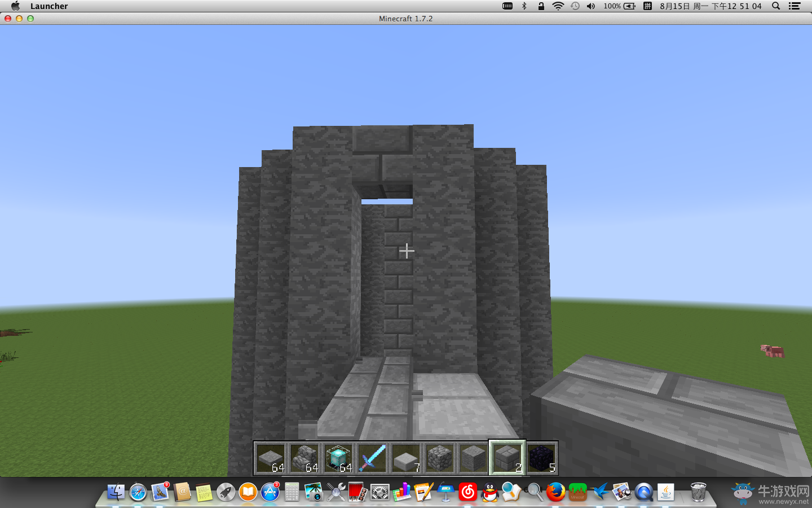
Task: Open the Wi-Fi status menu
Action: point(558,6)
